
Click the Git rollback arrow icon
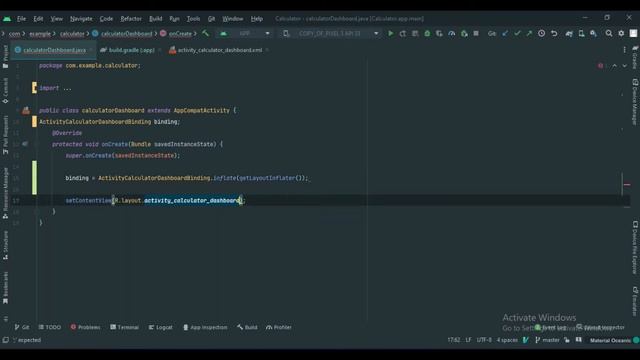[x=554, y=33]
